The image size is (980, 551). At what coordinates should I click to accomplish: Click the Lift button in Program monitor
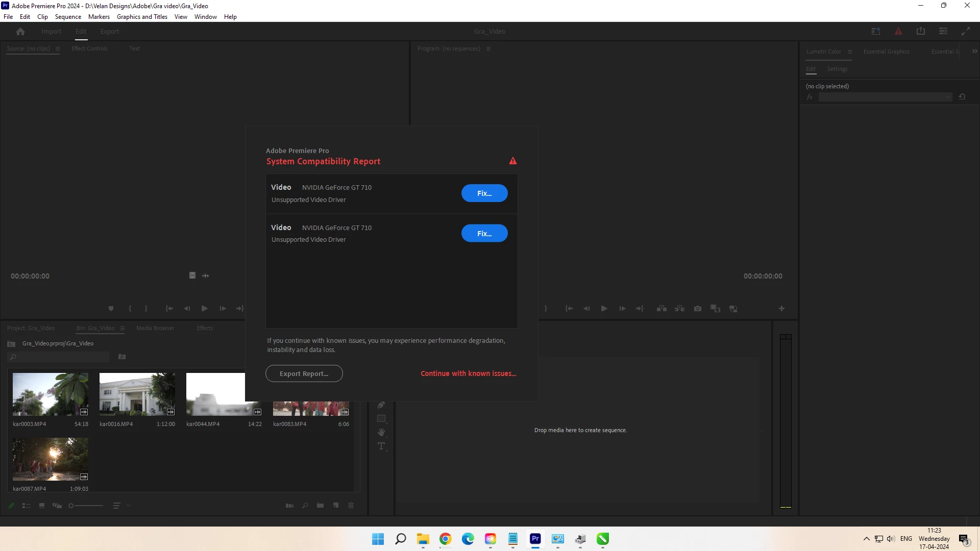(661, 309)
